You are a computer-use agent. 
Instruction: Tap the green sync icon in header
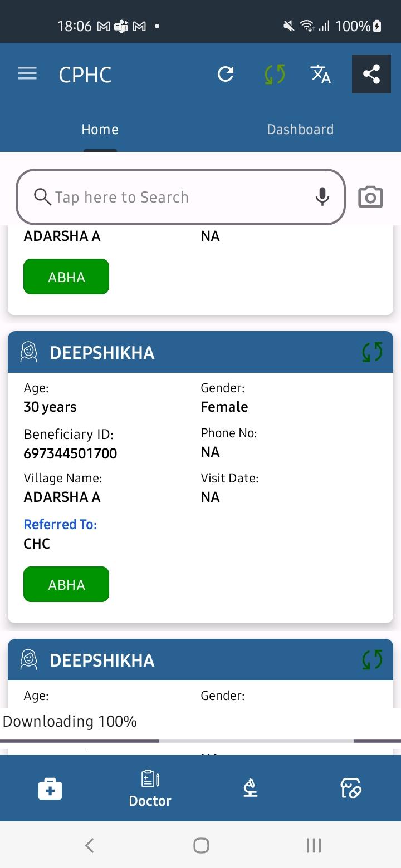pos(274,74)
